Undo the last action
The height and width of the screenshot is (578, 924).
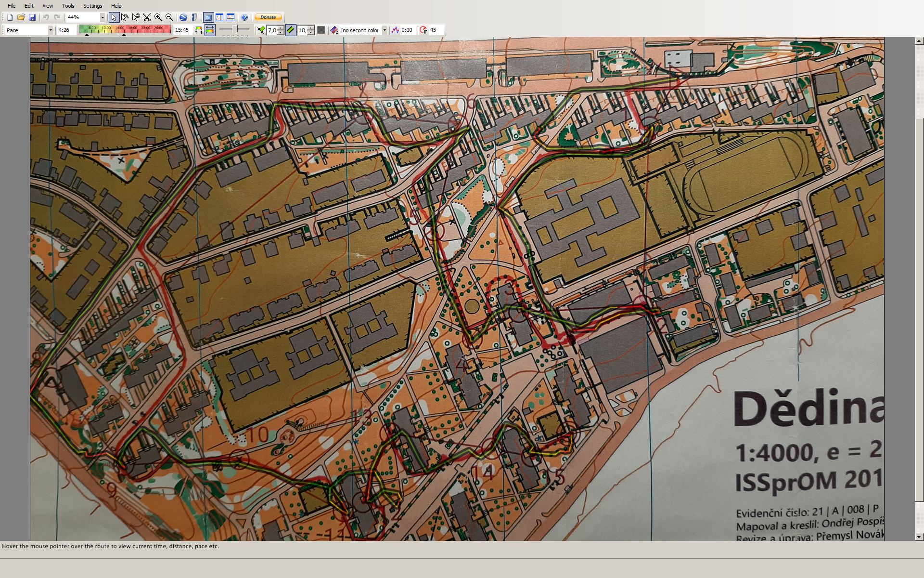coord(46,17)
